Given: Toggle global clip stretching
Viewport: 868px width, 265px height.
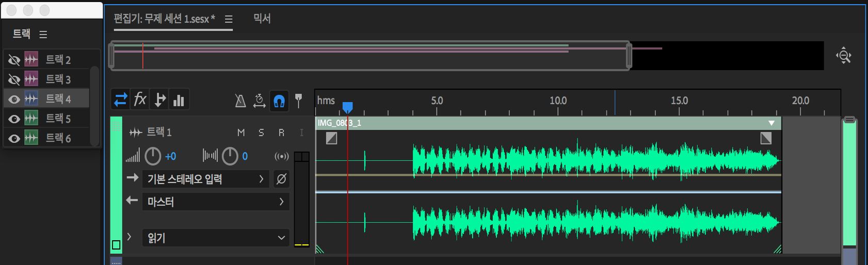Looking at the screenshot, I should click(x=260, y=101).
